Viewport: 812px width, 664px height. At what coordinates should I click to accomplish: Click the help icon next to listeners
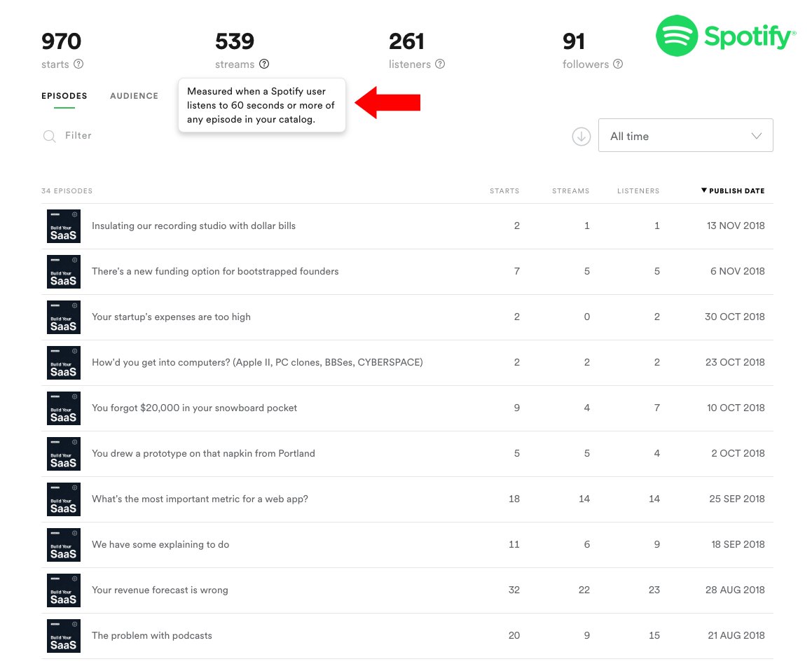click(440, 64)
